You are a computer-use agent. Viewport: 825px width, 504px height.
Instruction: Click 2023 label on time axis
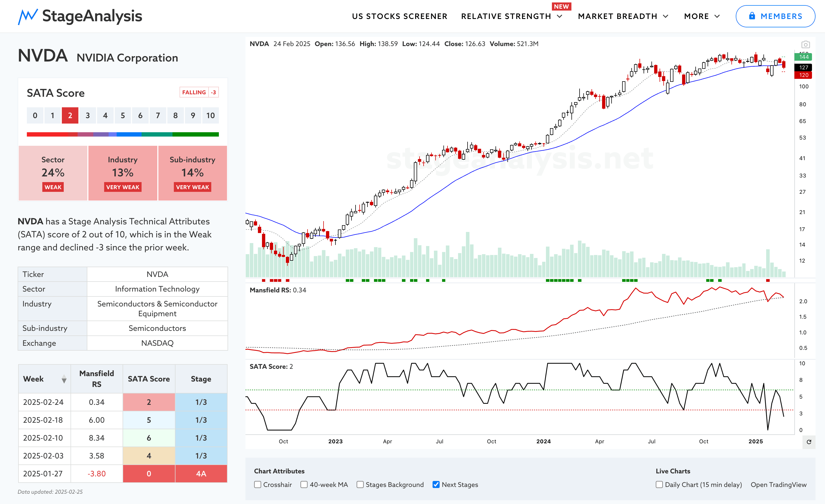click(x=335, y=441)
